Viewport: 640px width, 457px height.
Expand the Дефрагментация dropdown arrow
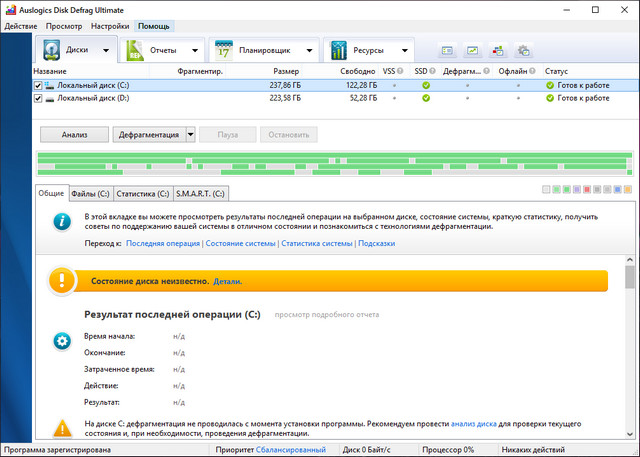click(190, 134)
